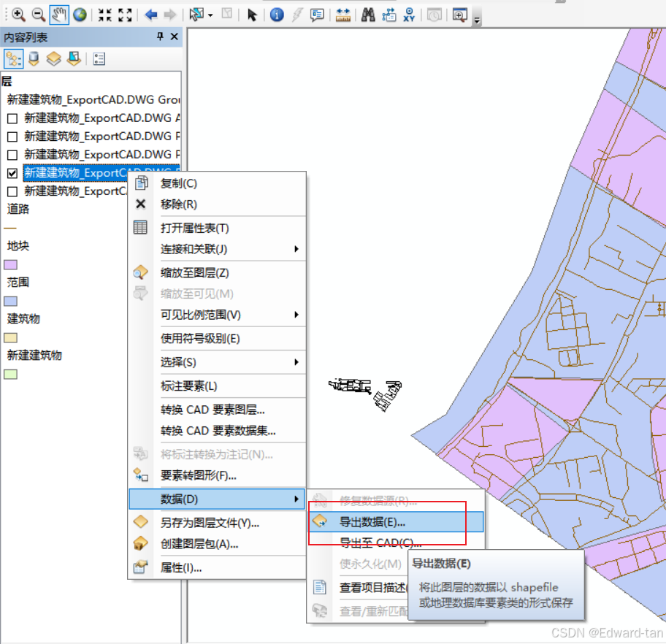The image size is (666, 644).
Task: Open Select Features tool dropdown arrow
Action: click(210, 15)
